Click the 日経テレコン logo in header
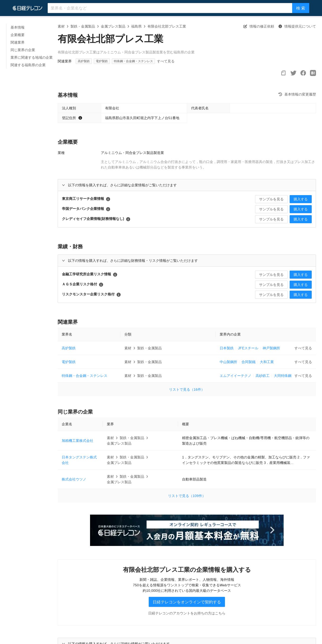 pyautogui.click(x=28, y=8)
